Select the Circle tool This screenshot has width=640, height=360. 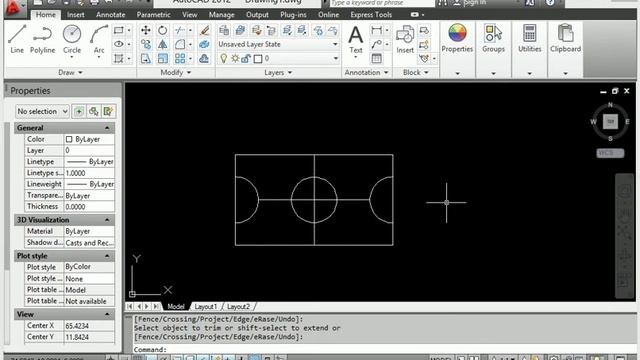click(x=72, y=39)
